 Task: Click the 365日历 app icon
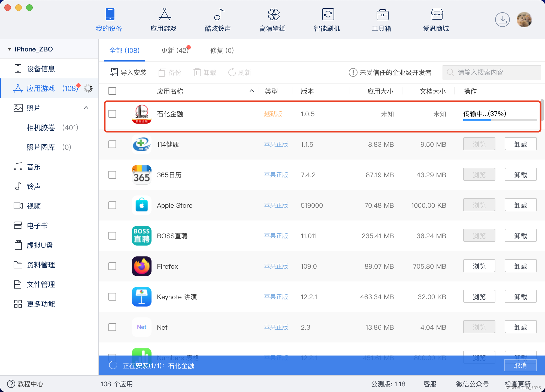[x=142, y=175]
